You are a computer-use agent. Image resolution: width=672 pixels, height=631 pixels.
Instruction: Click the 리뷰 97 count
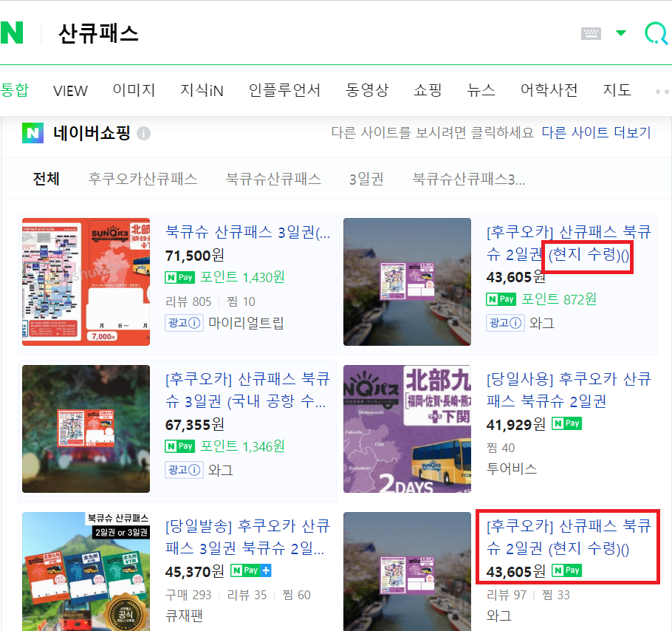click(x=507, y=595)
